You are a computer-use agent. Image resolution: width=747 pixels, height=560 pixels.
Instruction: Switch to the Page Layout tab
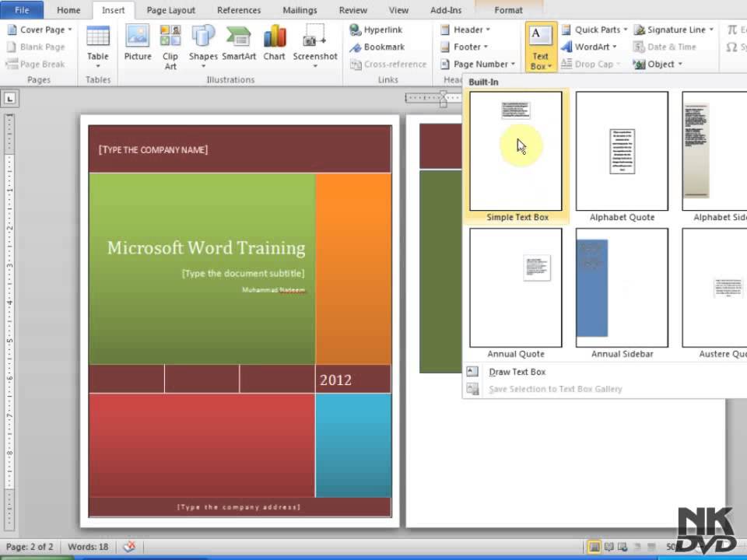coord(171,10)
